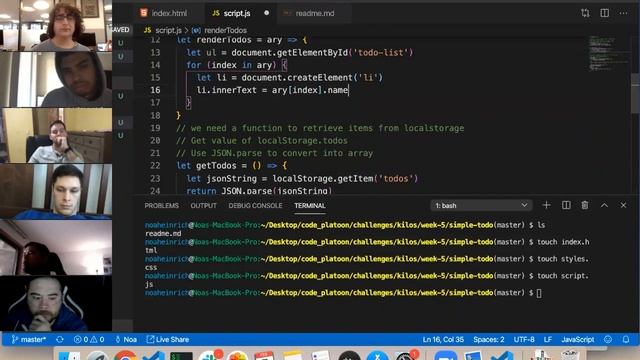Open the editor More Actions ellipsis menu
The image size is (640, 360).
(x=623, y=13)
